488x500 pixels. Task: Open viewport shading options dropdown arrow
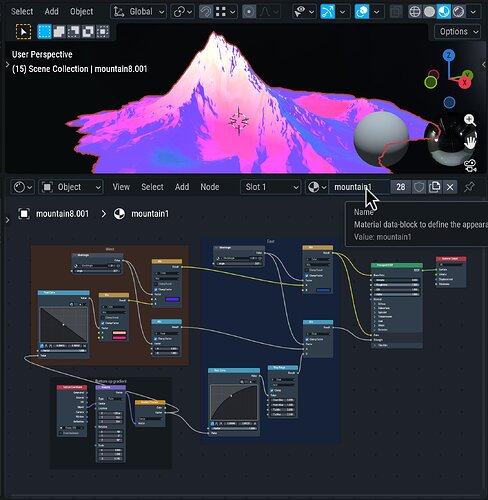[x=473, y=12]
